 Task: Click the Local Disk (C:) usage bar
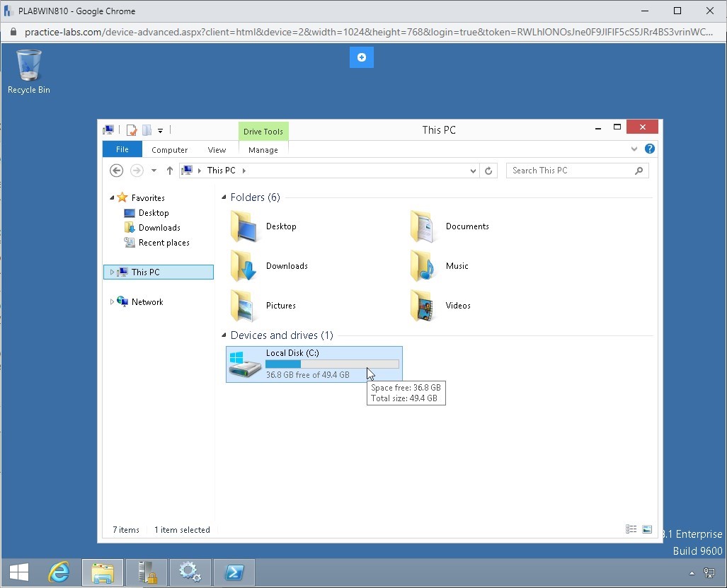(x=332, y=364)
